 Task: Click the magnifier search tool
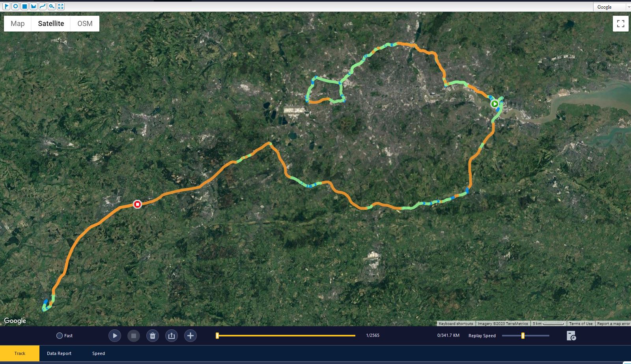[52, 6]
